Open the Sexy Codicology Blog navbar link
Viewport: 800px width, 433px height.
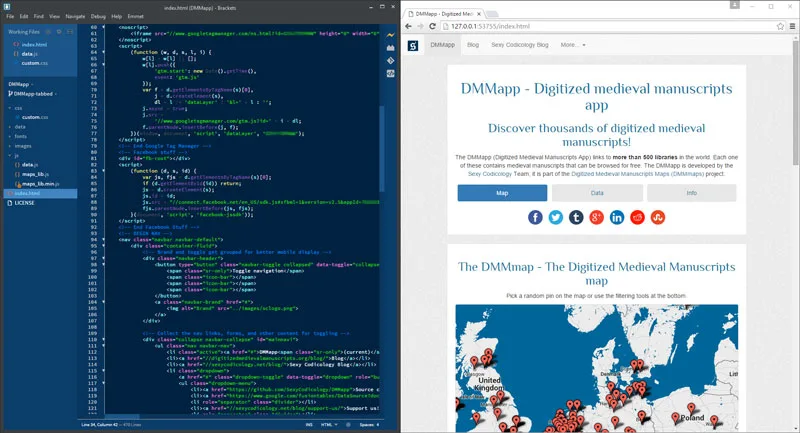tap(520, 45)
